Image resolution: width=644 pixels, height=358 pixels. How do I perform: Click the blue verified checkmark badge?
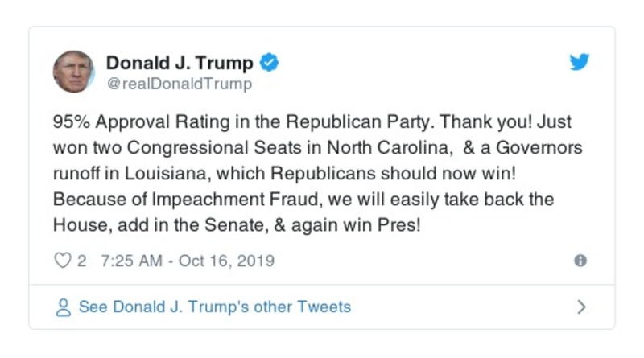coord(270,63)
